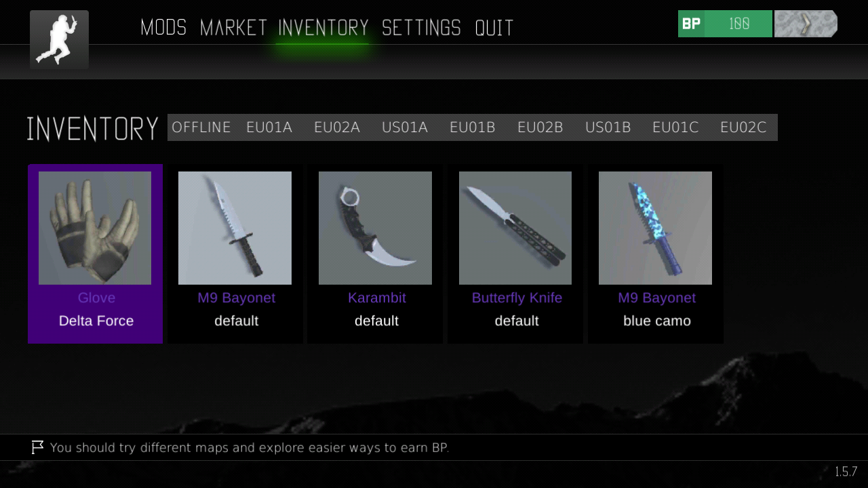Click the jumping soldier logo icon
The image size is (868, 488).
click(x=59, y=39)
